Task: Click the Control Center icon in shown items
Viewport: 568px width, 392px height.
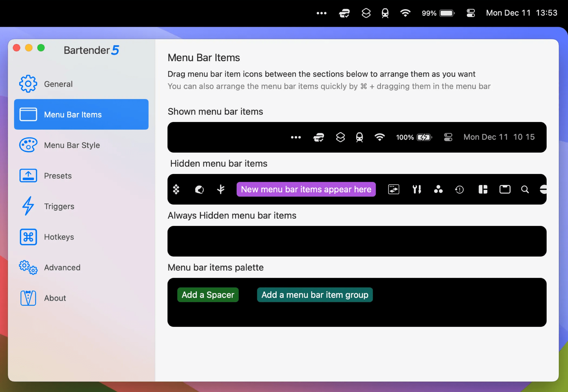Action: tap(448, 137)
